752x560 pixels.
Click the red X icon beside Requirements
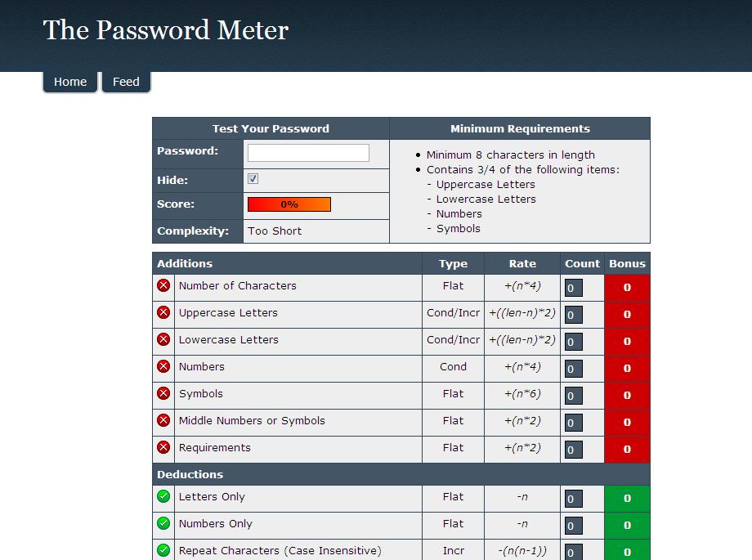click(x=163, y=446)
